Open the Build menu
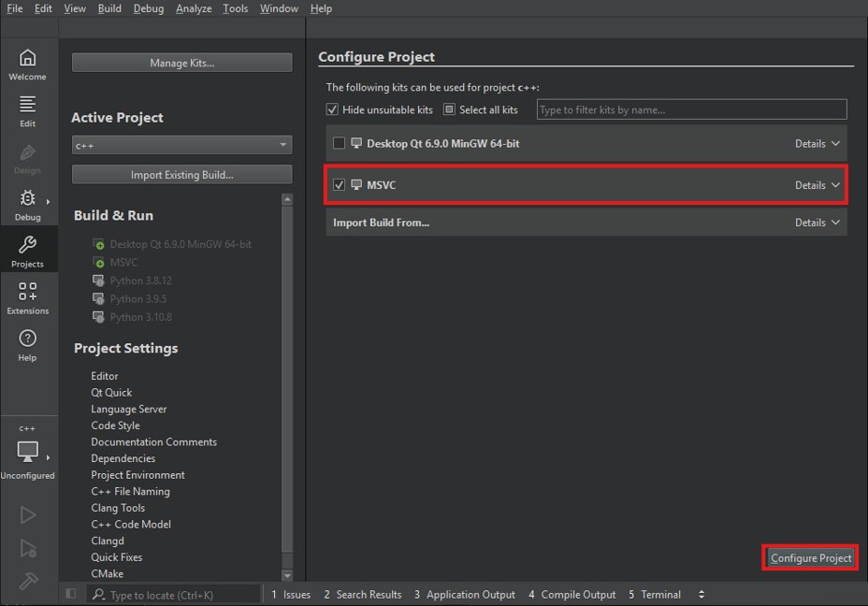 point(109,8)
